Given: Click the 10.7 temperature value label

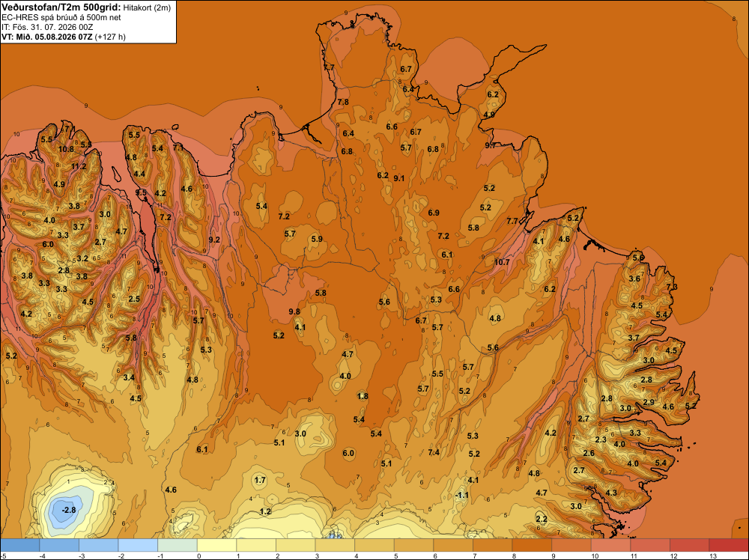Looking at the screenshot, I should [502, 262].
